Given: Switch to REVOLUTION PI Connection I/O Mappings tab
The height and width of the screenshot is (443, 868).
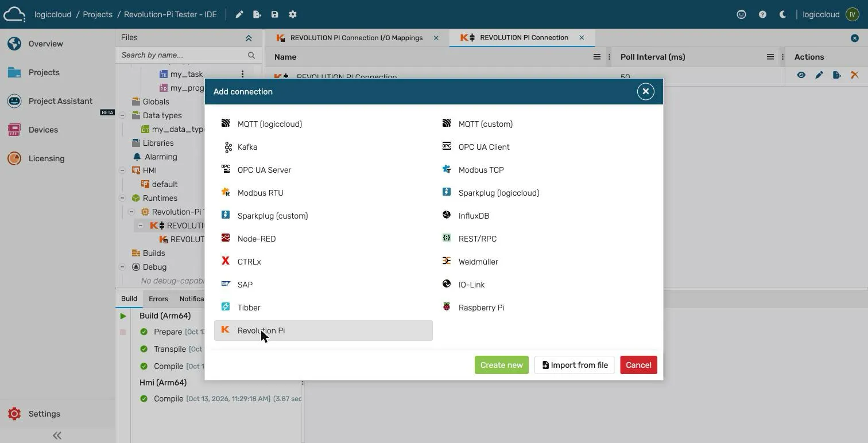Looking at the screenshot, I should tap(356, 38).
